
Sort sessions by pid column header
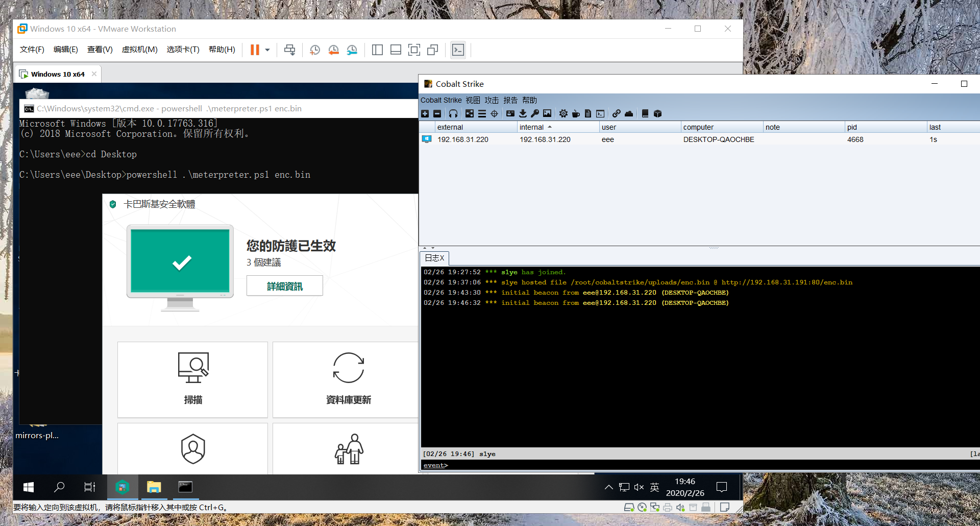[886, 127]
